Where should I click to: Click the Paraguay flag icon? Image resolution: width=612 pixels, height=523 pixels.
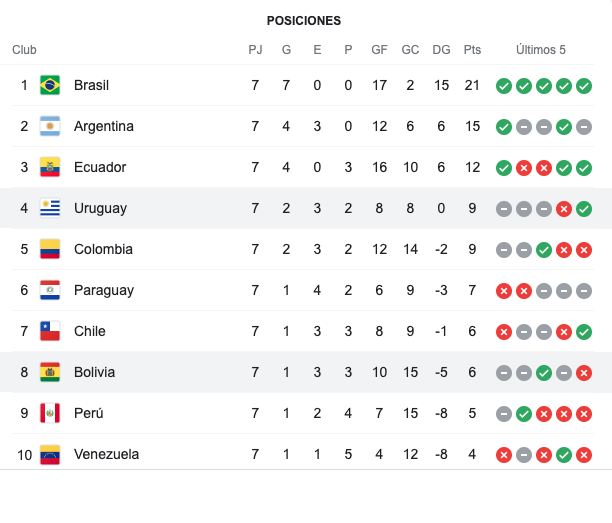pos(50,290)
